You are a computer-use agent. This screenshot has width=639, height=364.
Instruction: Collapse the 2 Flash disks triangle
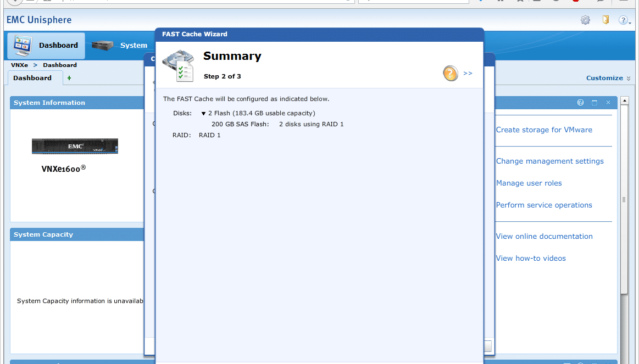coord(203,114)
